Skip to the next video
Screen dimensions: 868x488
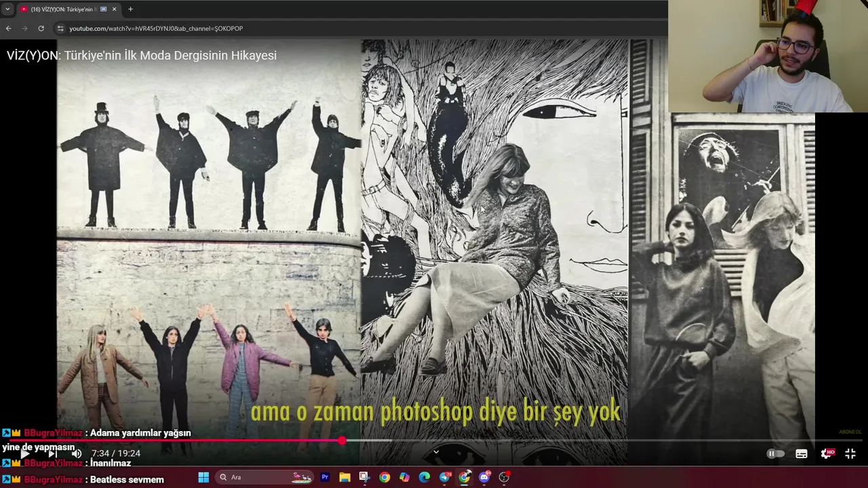coord(52,453)
